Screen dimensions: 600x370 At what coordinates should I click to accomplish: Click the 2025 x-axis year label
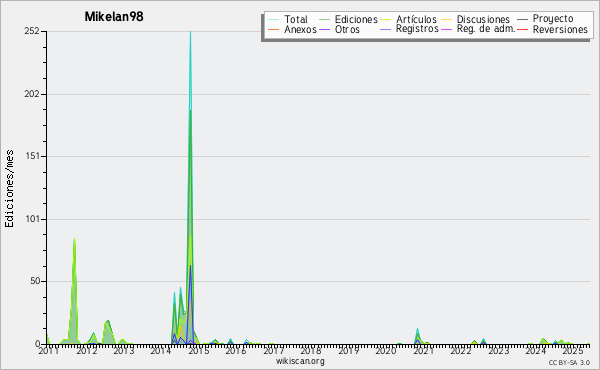pos(573,350)
